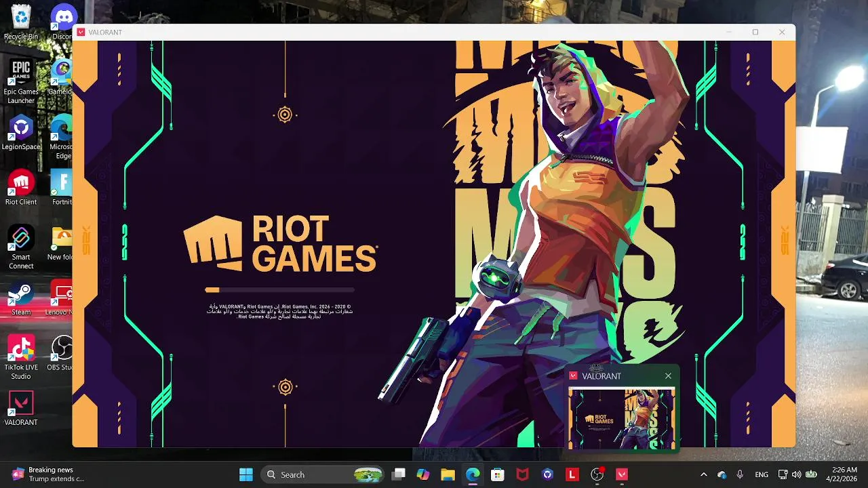
Task: Launch the Riot Client desktop shortcut
Action: [x=21, y=188]
